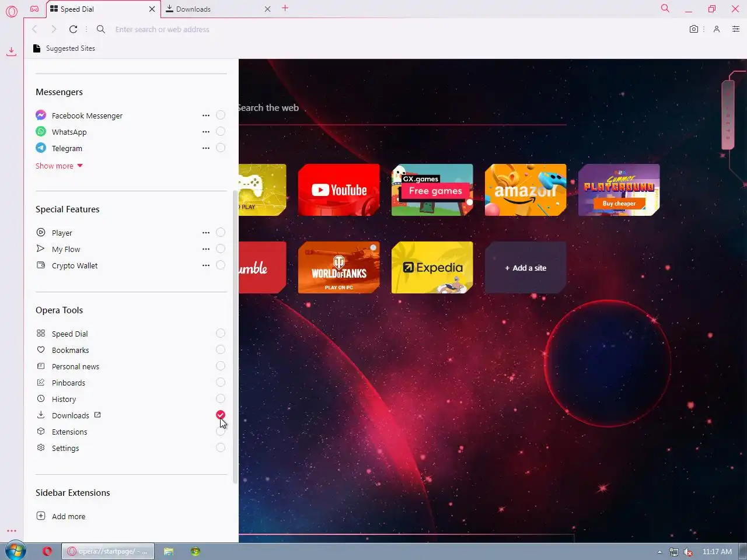Screen dimensions: 747x560
Task: Open Downloads in external page icon
Action: coord(97,415)
